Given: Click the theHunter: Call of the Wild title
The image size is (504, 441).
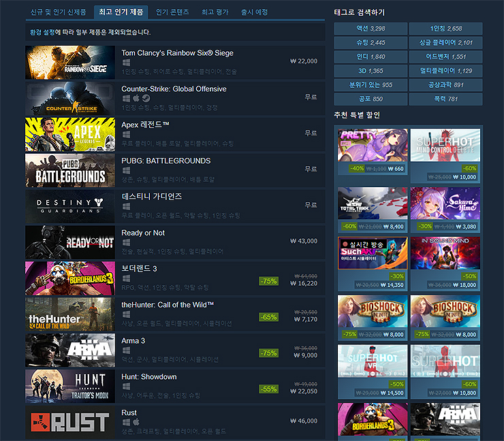Looking at the screenshot, I should (168, 305).
